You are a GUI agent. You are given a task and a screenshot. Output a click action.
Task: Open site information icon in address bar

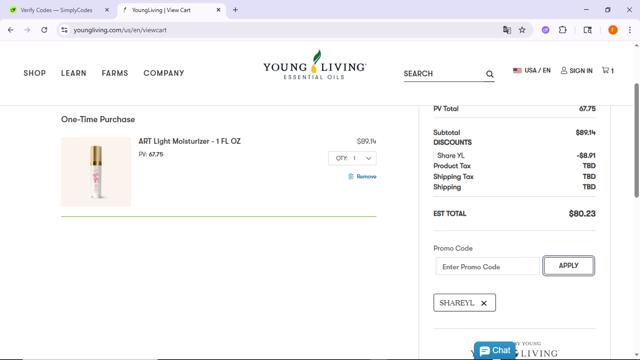coord(64,30)
